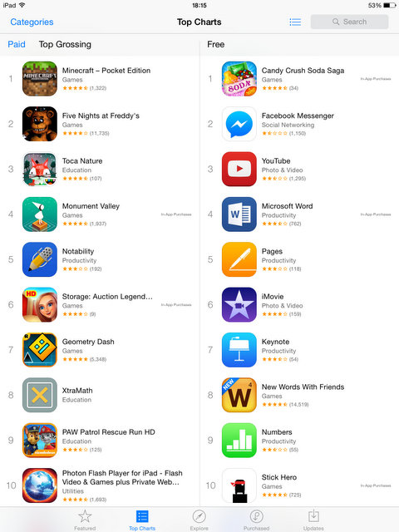
Task: Open the Featured tab in bottom bar
Action: point(85,520)
